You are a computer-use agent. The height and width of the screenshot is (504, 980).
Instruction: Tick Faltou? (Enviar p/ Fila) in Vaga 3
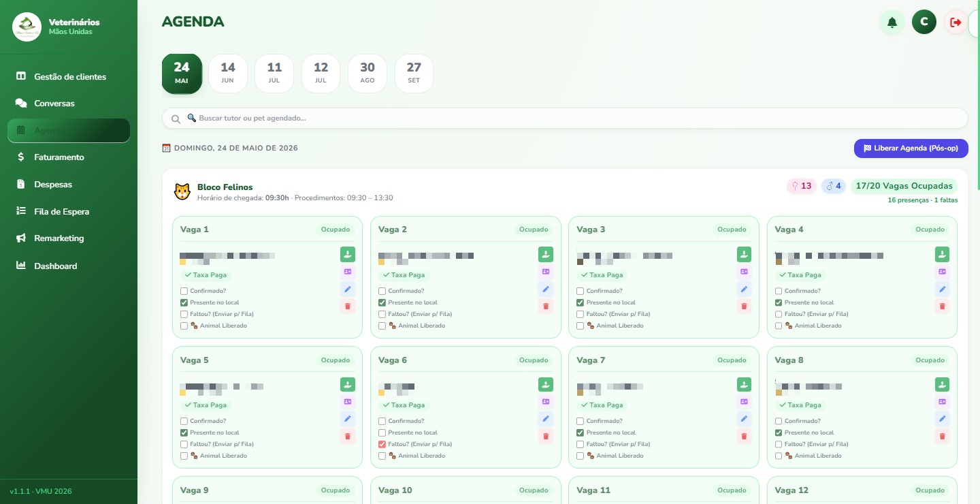coord(580,314)
